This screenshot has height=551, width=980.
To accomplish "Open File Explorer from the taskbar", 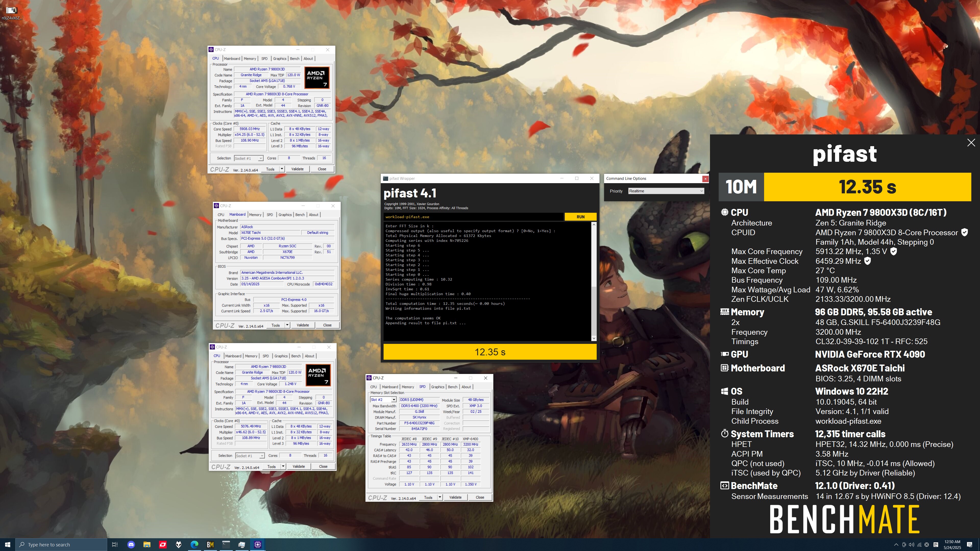I will (x=147, y=545).
